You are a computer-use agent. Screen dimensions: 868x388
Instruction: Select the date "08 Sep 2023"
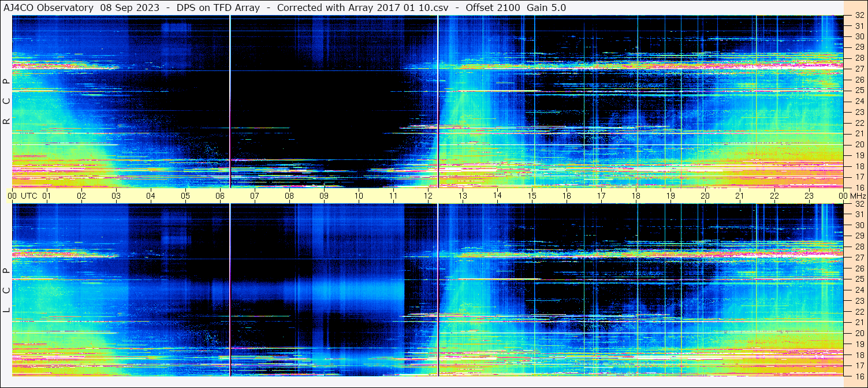129,8
